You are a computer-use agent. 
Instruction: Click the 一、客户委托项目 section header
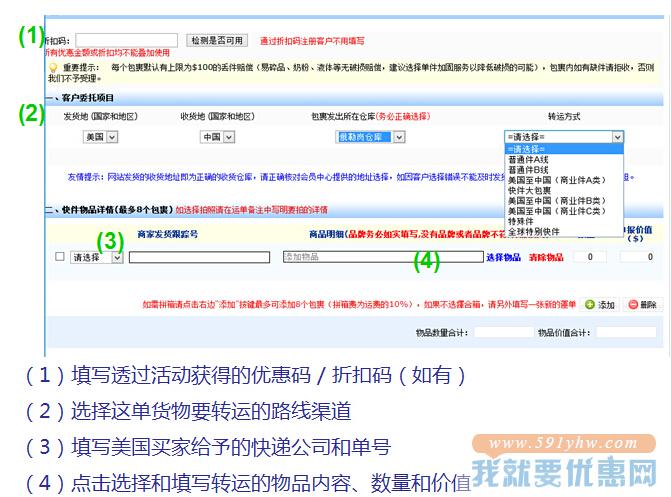(x=80, y=98)
